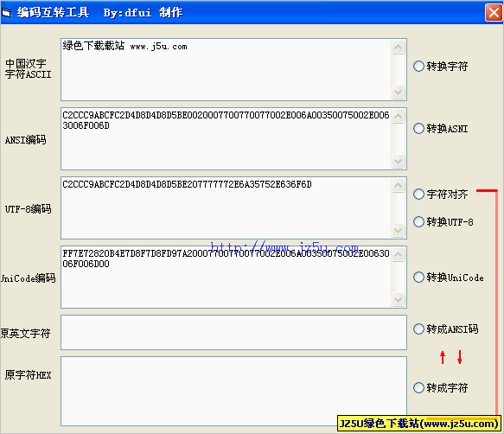The image size is (504, 434).
Task: Click the UniCode编码 label
Action: 28,278
